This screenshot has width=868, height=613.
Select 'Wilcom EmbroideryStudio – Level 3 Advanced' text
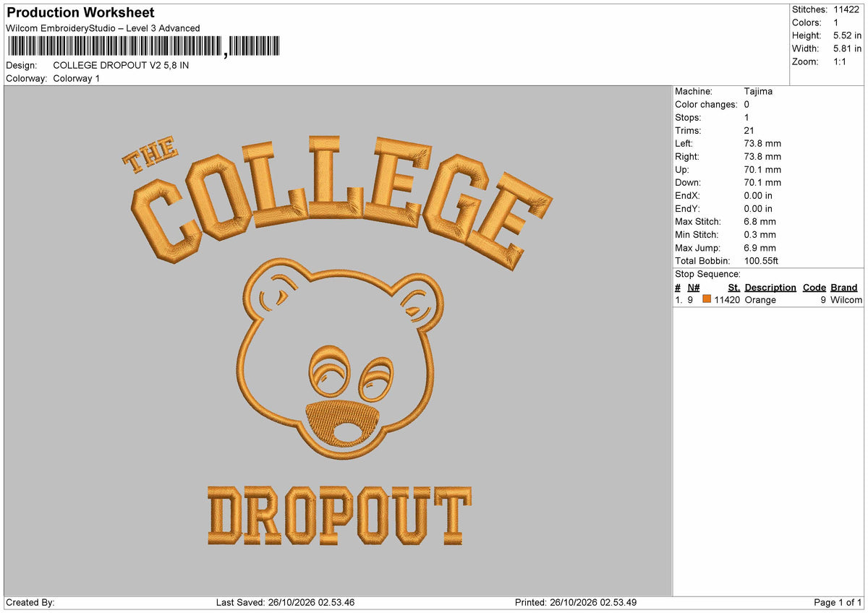pos(103,28)
